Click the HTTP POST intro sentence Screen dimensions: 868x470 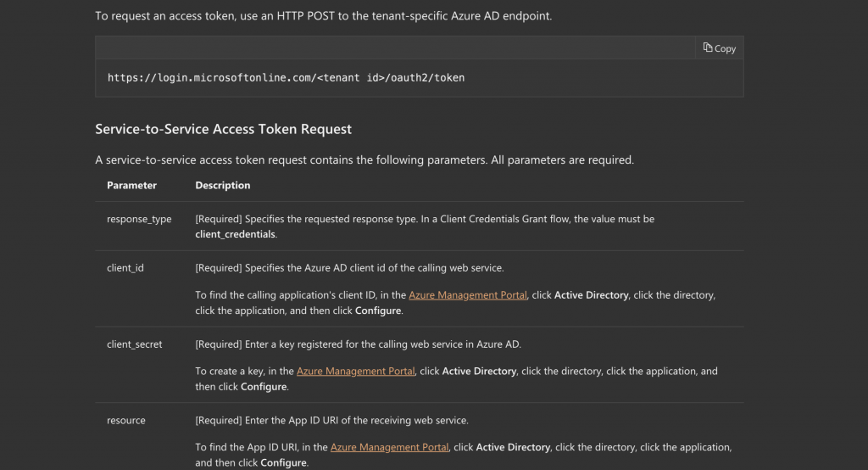coord(323,16)
